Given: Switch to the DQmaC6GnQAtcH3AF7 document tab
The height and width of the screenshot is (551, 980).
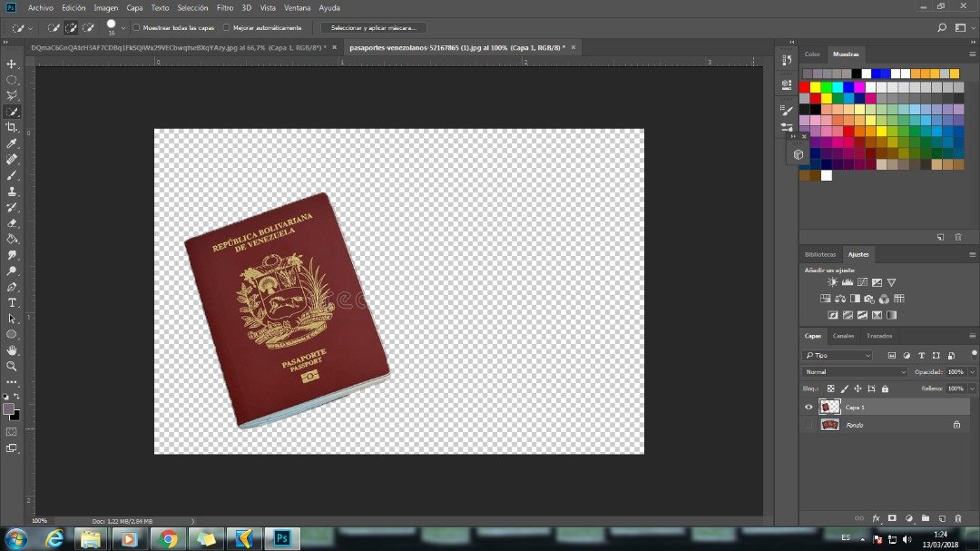Looking at the screenshot, I should (179, 47).
